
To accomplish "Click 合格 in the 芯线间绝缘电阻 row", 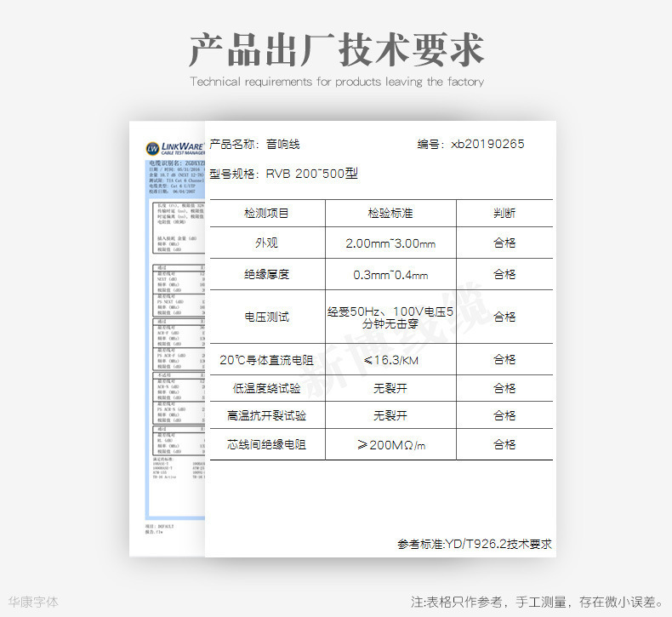I will (504, 444).
